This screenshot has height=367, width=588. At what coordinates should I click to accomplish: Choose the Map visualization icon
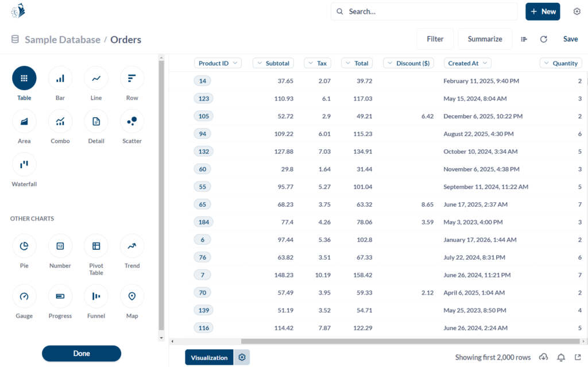132,296
